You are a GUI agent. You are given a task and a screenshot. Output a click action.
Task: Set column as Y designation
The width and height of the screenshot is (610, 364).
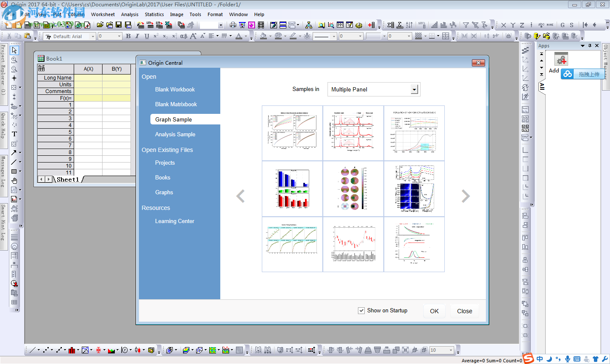click(513, 25)
